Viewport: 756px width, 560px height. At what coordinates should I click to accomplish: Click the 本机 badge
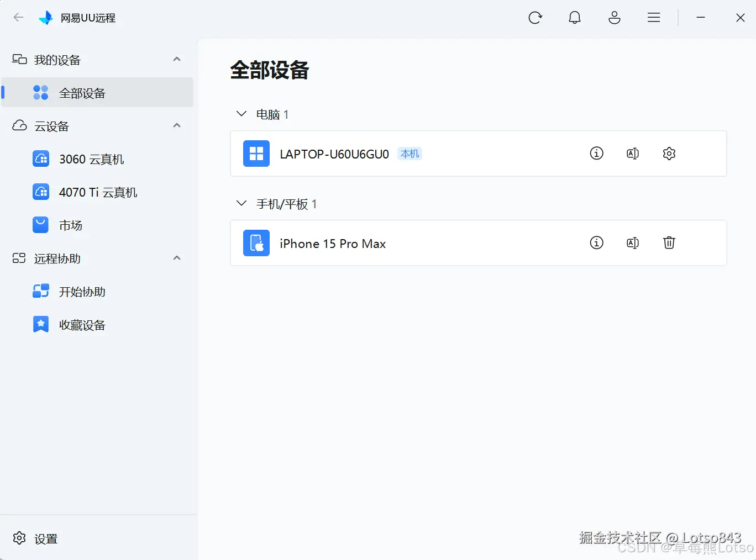point(410,154)
